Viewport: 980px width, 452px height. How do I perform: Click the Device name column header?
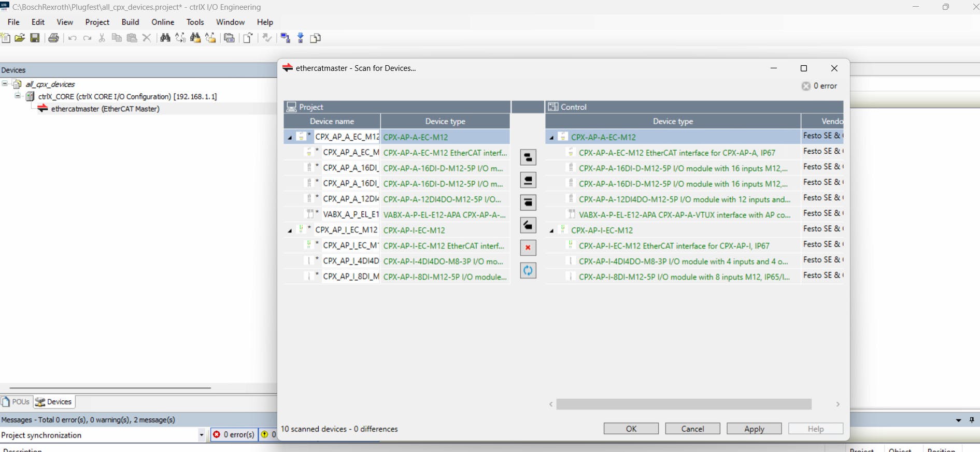(x=332, y=121)
